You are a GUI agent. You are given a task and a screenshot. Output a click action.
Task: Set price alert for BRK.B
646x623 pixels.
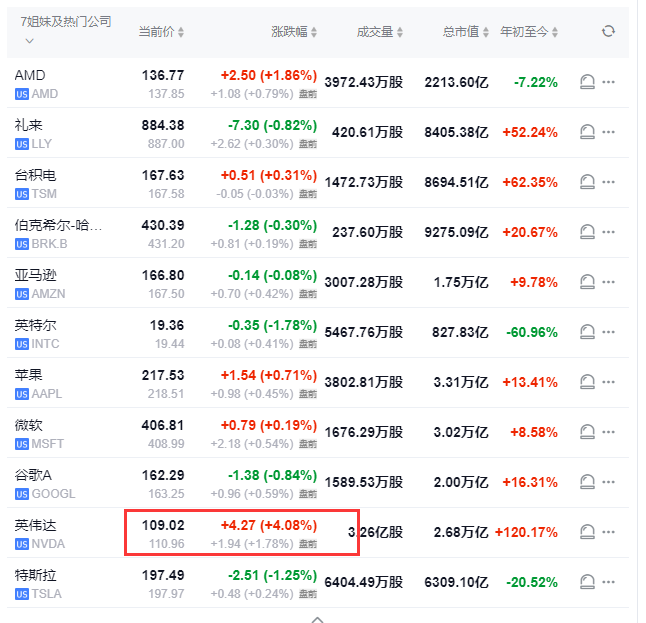click(x=587, y=232)
